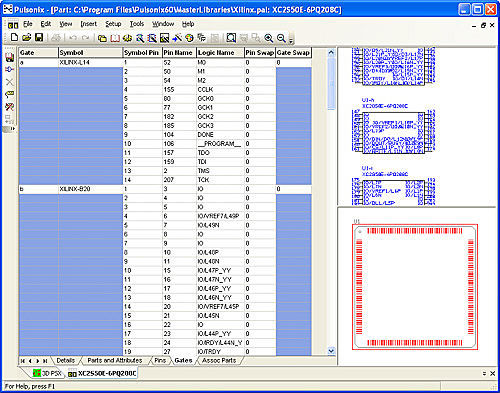Click the crossed tools icon in left toolbar
This screenshot has height=393, width=500.
(x=9, y=107)
